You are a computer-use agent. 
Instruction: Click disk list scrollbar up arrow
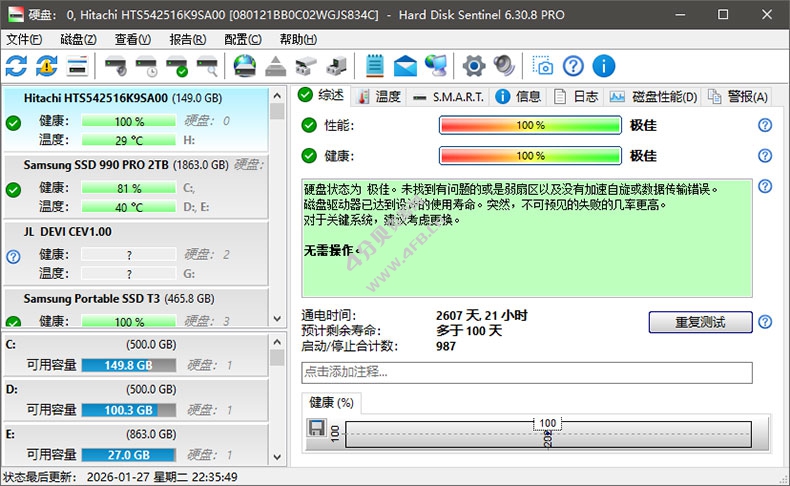[x=277, y=95]
